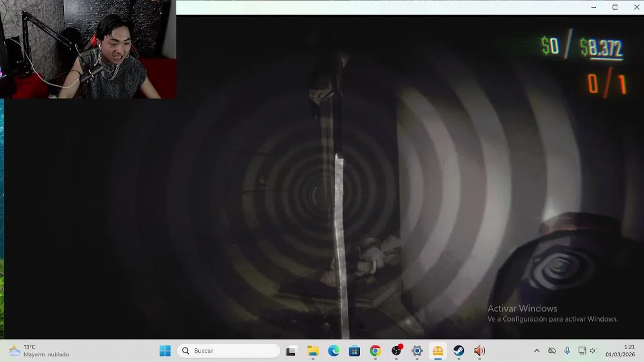Click the microphone tray icon
The height and width of the screenshot is (362, 644).
pos(567,351)
